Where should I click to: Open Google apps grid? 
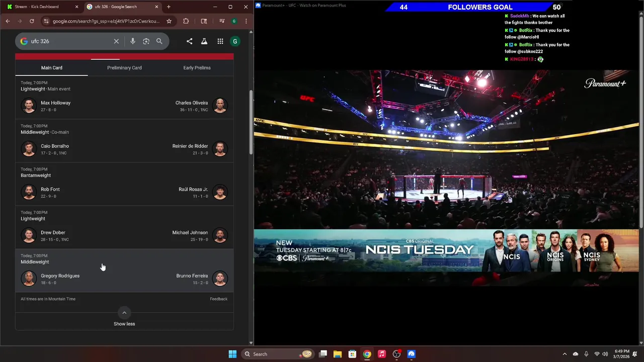220,41
